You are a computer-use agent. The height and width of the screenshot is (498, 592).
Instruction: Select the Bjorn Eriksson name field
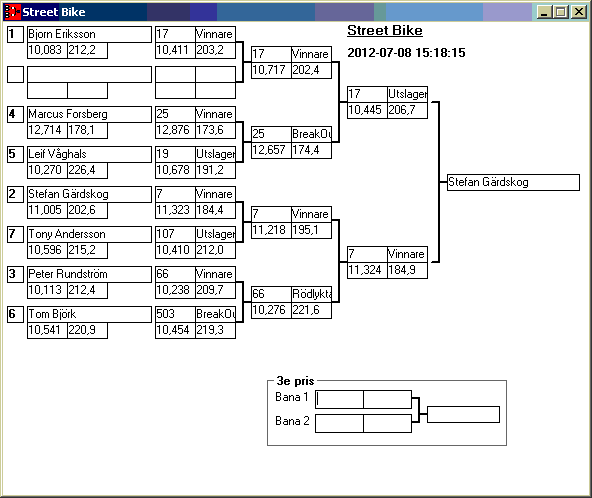pos(89,34)
